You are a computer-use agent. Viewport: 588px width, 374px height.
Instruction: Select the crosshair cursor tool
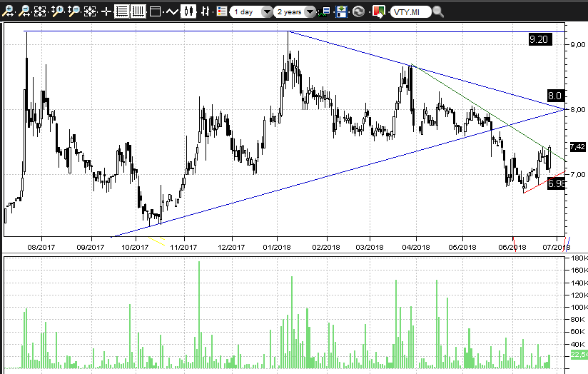tap(106, 11)
